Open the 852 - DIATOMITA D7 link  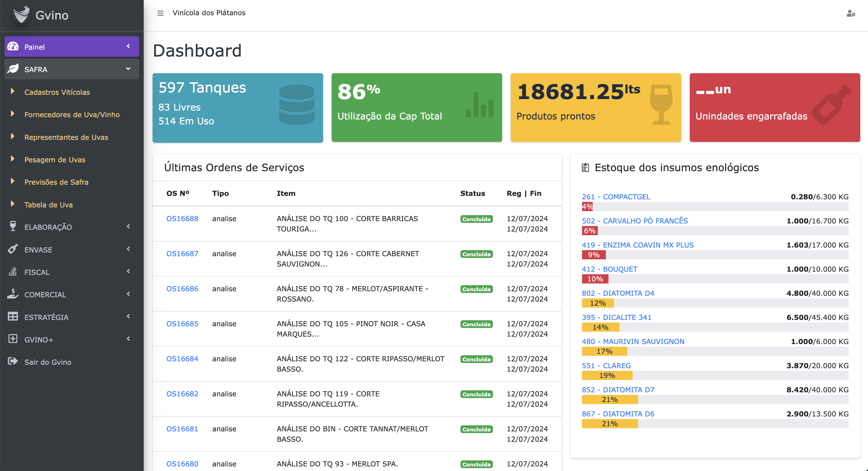pyautogui.click(x=618, y=390)
